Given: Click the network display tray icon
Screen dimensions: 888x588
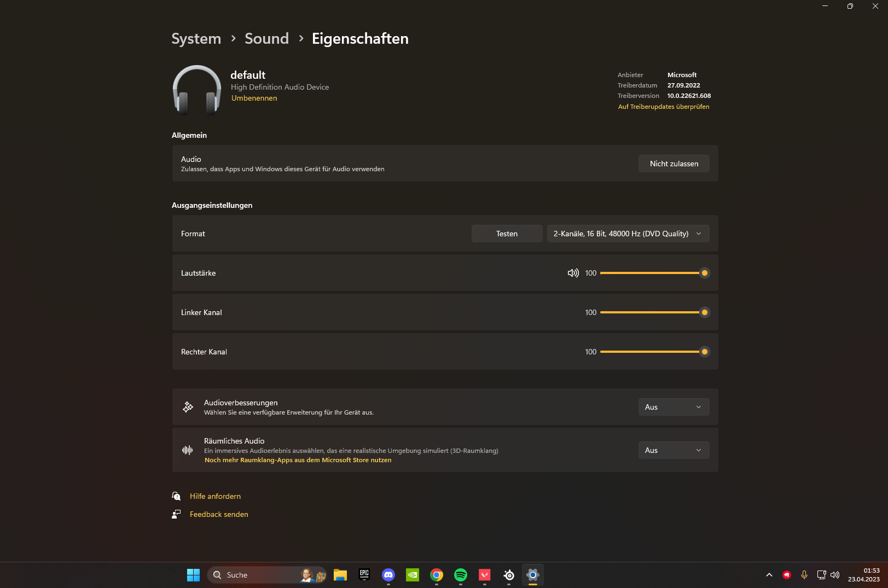Looking at the screenshot, I should coord(821,575).
